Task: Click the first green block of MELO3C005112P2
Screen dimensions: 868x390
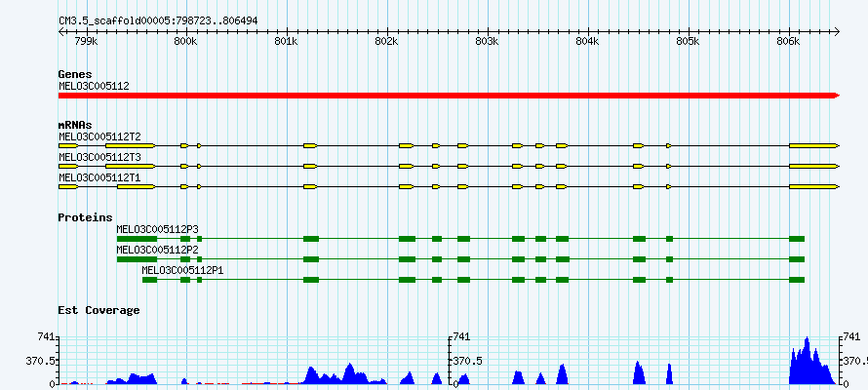Action: 137,259
